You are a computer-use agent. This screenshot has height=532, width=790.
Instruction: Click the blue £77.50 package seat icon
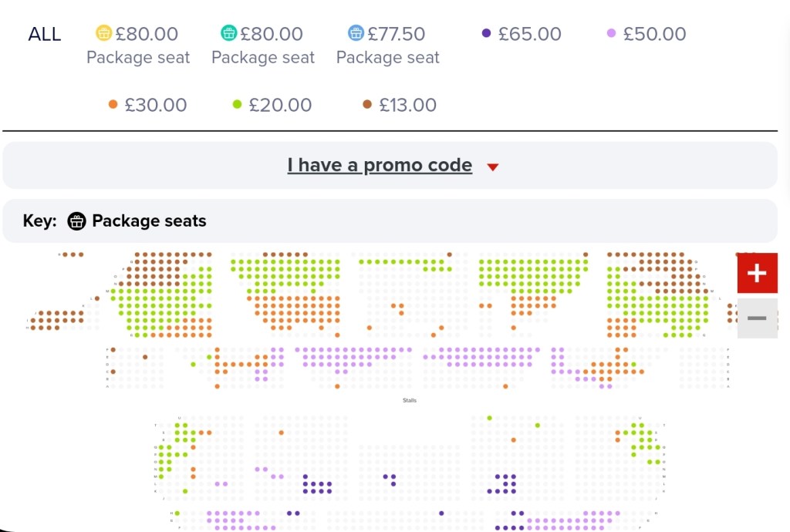(356, 33)
